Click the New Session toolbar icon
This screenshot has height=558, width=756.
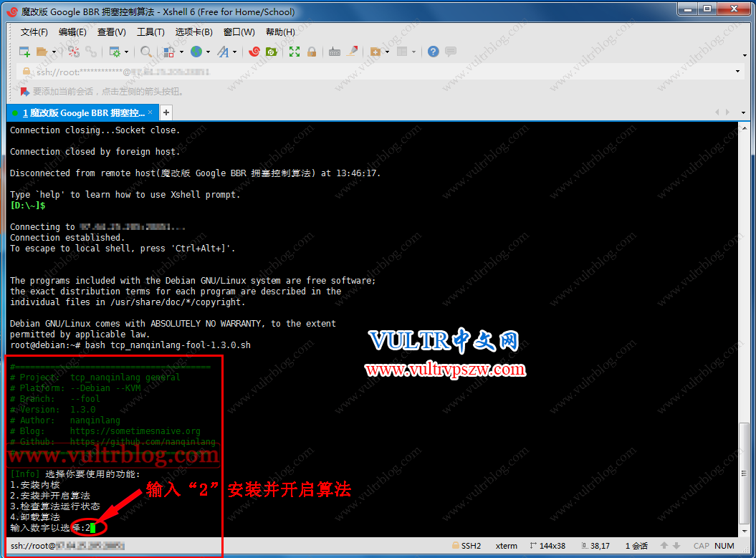[24, 52]
